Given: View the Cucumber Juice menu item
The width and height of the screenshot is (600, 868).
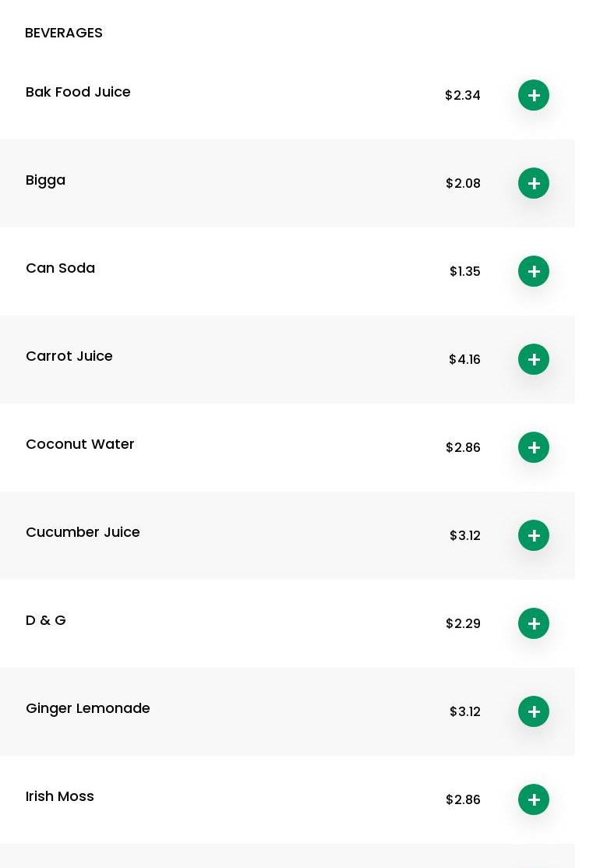Looking at the screenshot, I should (83, 532).
